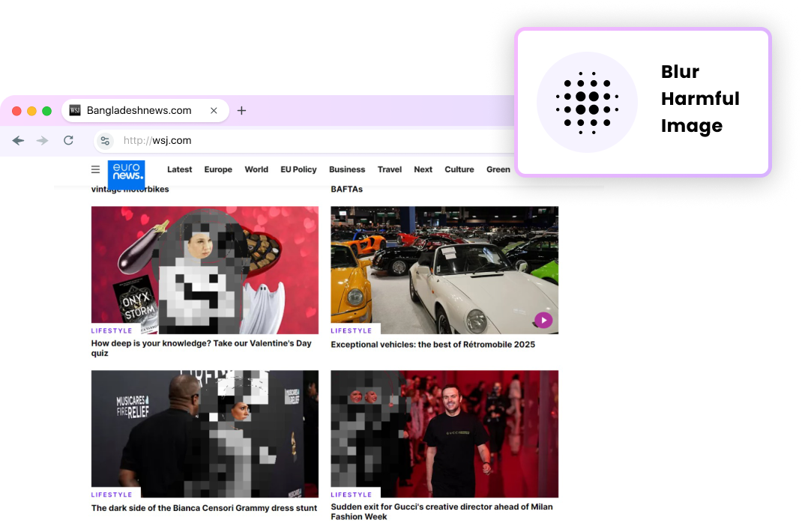Viewport: 802px width, 532px height.
Task: Play the Rétromobile 2025 video
Action: 542,320
